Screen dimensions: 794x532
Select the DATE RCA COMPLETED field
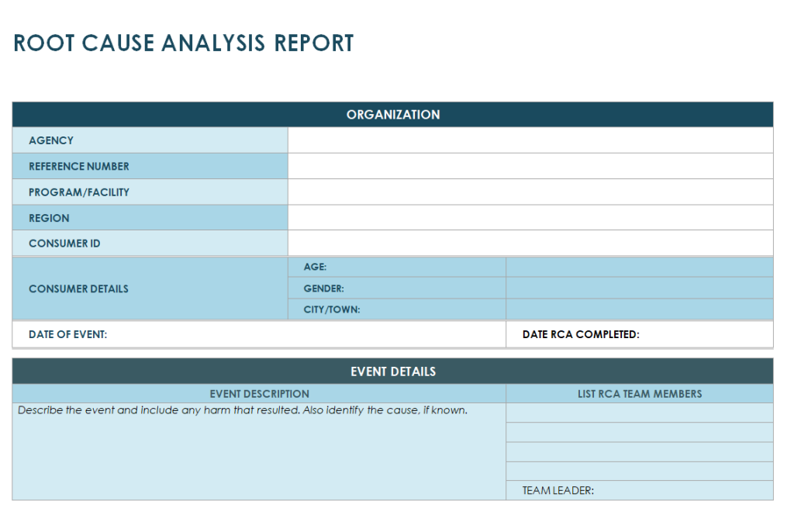704,334
